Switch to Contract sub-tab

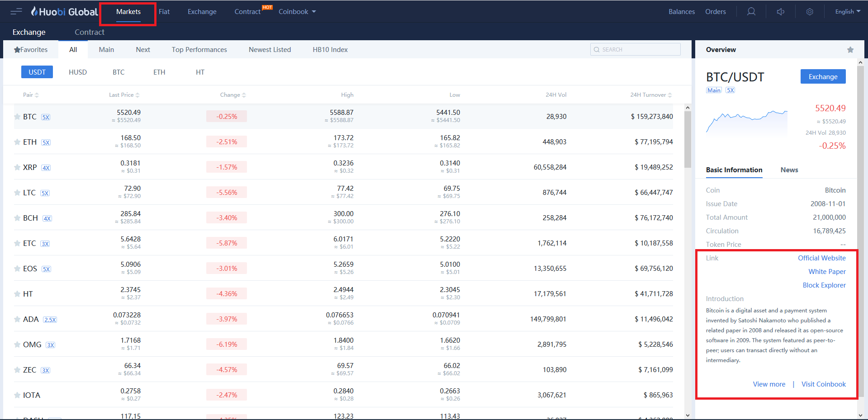[90, 32]
